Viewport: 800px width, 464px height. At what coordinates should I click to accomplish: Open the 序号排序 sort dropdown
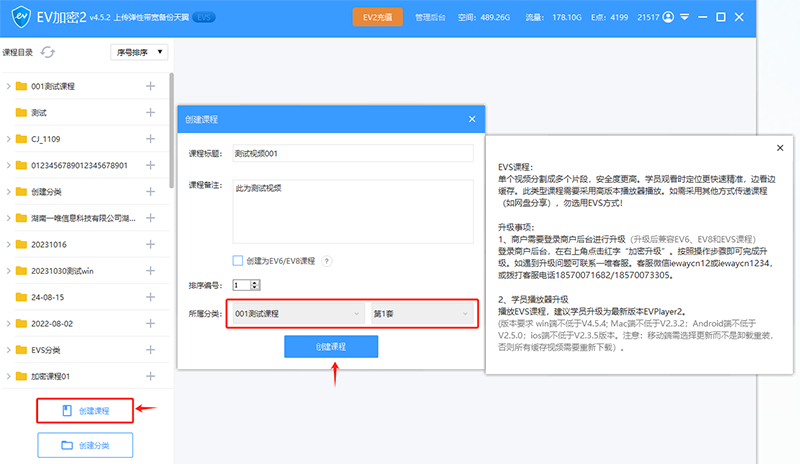(x=139, y=51)
